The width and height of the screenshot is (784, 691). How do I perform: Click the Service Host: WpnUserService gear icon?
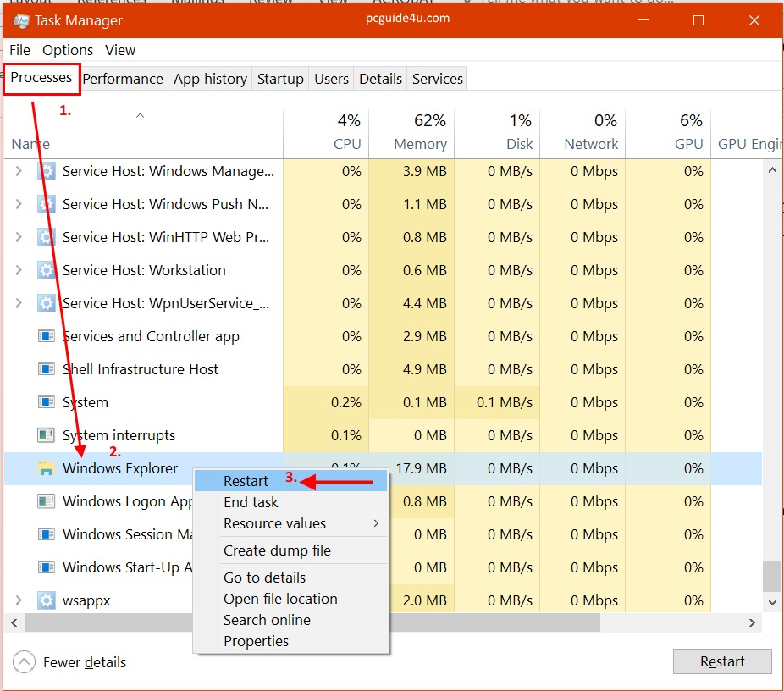(46, 303)
